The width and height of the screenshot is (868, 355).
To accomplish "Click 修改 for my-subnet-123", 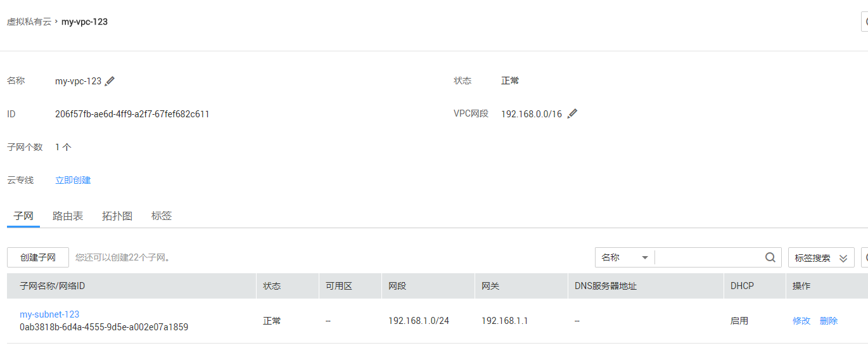I will [801, 321].
